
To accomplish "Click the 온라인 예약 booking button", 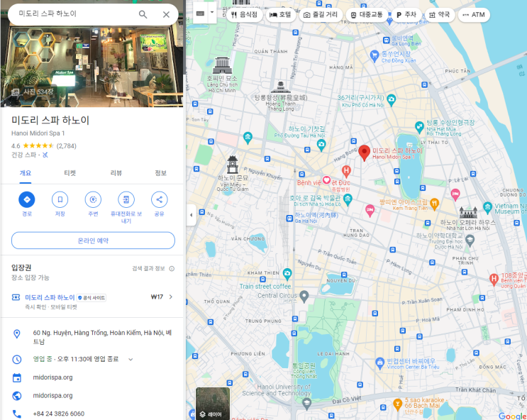I will 93,241.
